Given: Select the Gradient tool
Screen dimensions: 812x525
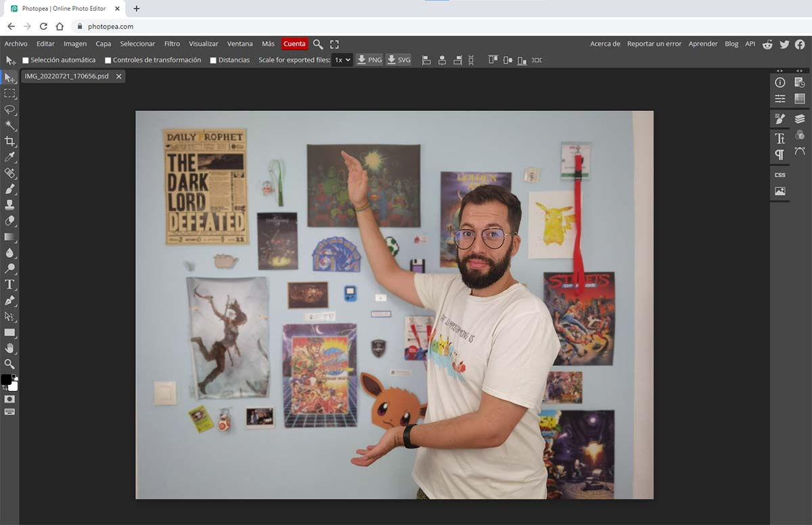Looking at the screenshot, I should click(x=10, y=237).
